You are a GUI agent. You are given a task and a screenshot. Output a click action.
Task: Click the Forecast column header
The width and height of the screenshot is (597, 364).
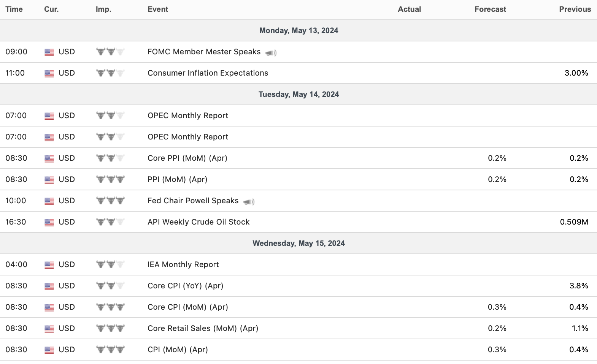490,9
